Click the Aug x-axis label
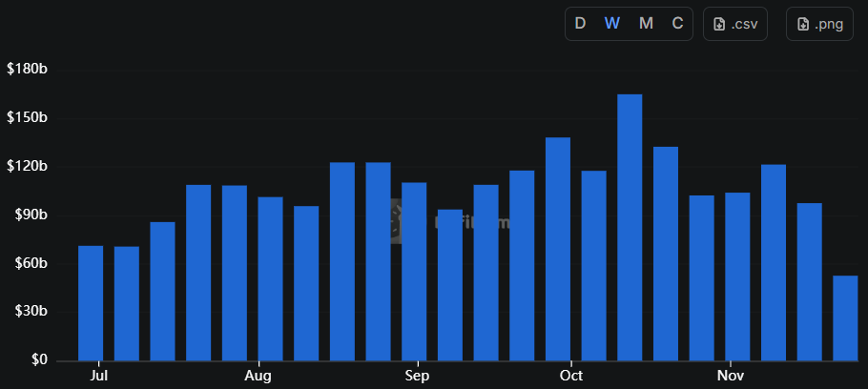 coord(258,376)
